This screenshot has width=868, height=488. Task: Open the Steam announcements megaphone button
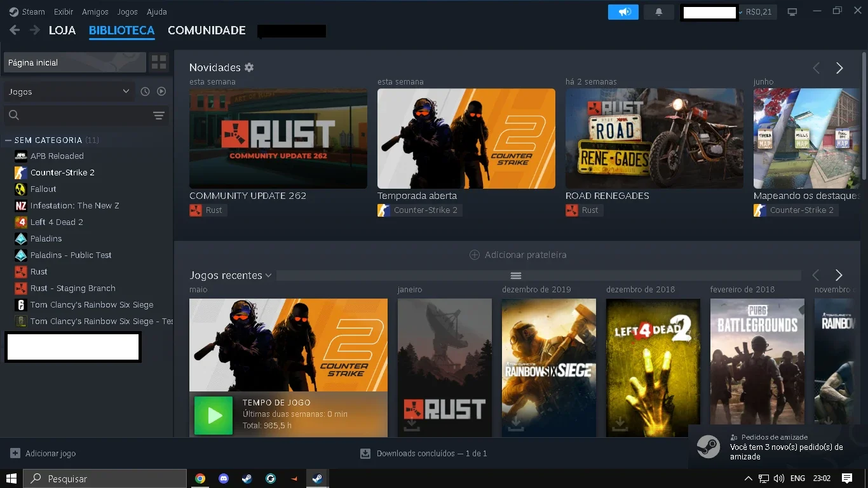(623, 12)
